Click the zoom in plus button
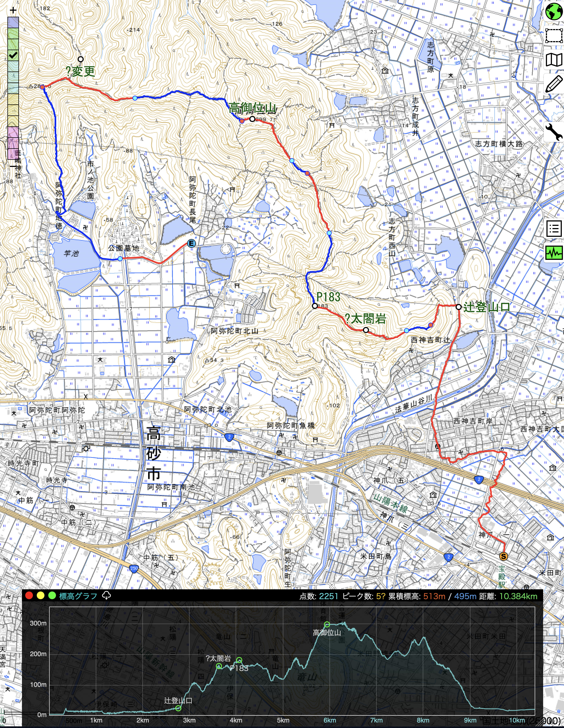 click(13, 10)
